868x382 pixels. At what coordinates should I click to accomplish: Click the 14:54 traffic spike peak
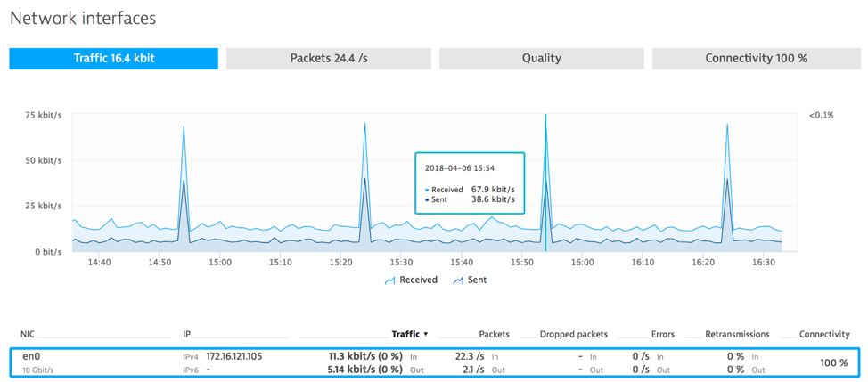pyautogui.click(x=184, y=127)
